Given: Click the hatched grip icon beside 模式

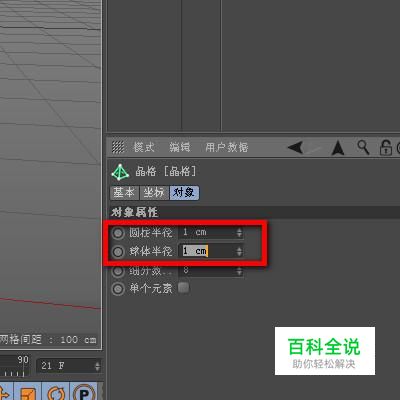Looking at the screenshot, I should [x=118, y=147].
